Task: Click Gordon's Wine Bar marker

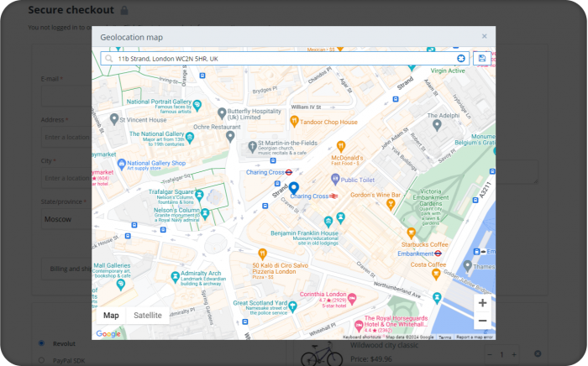Action: tap(391, 205)
